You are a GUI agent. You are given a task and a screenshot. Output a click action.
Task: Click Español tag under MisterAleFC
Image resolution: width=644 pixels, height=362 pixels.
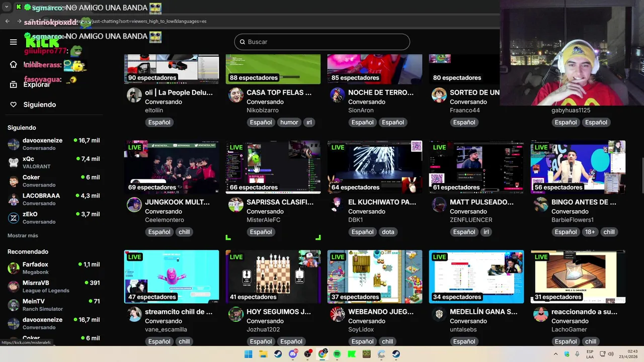(x=261, y=232)
